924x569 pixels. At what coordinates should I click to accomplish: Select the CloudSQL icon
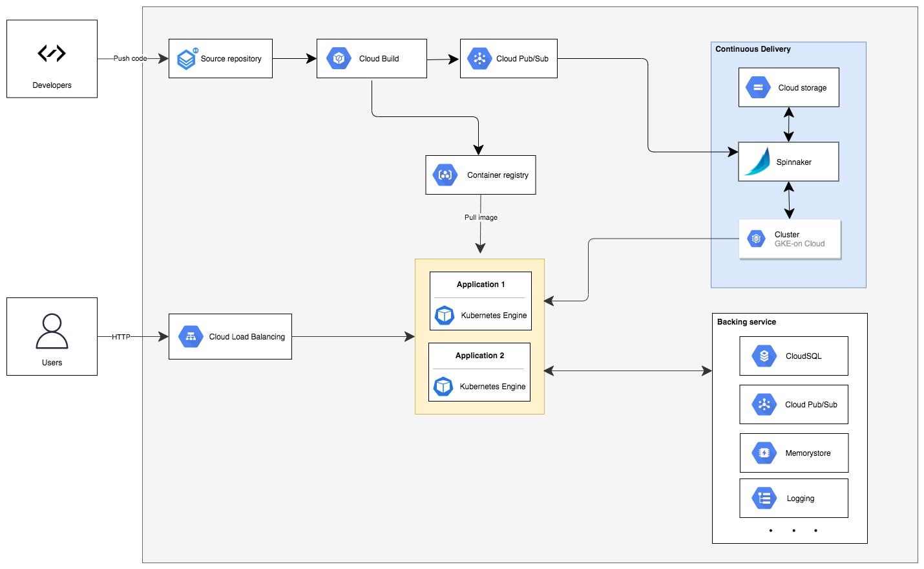(764, 356)
